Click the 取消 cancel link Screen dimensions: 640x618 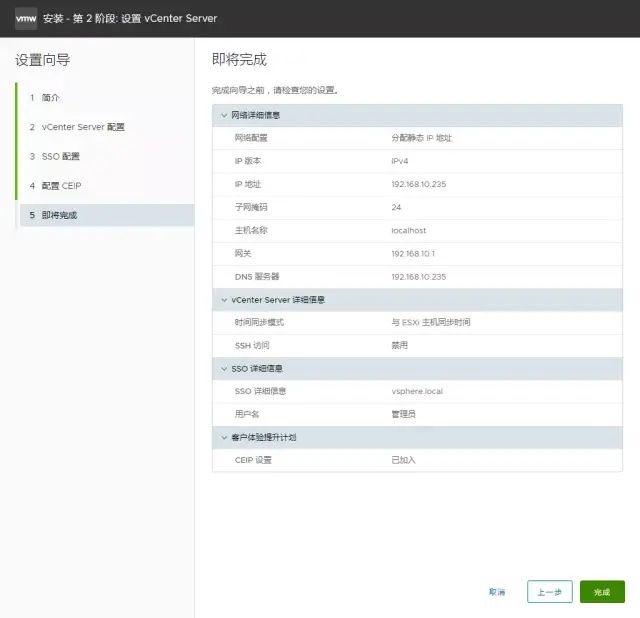(x=497, y=592)
